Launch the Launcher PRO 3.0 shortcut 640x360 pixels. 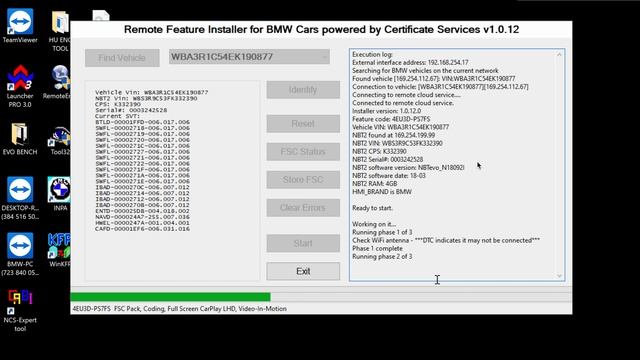click(20, 86)
